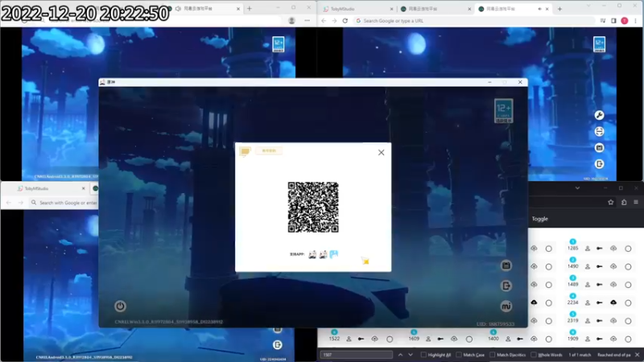Click the exit door icon in the bottom-left game view

click(x=278, y=345)
